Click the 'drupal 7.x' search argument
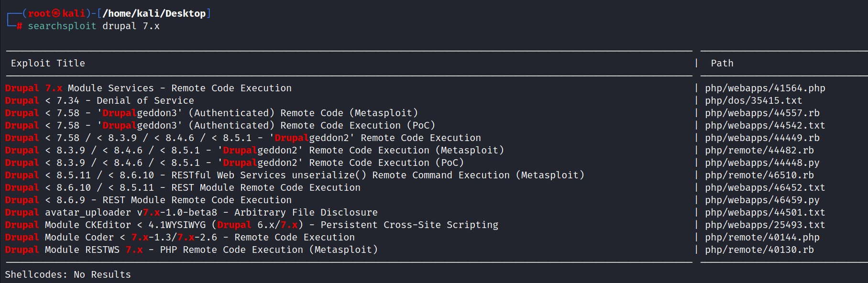The height and width of the screenshot is (283, 868). pos(131,26)
